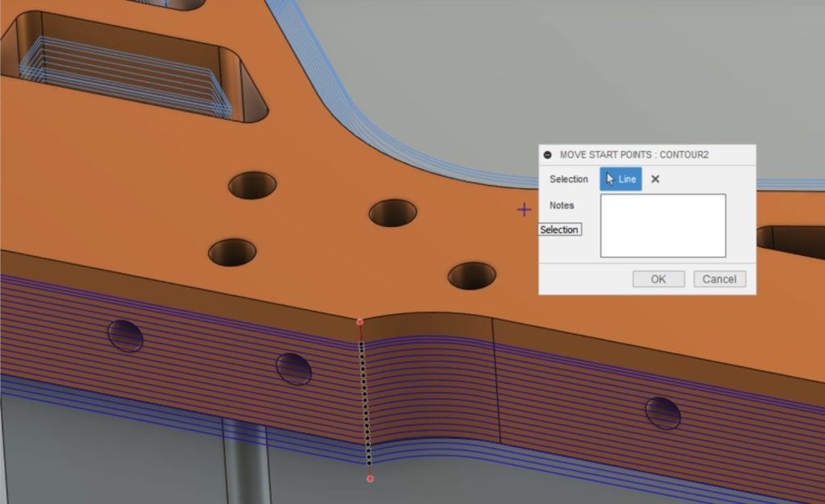Viewport: 825px width, 504px height.
Task: Collapse the Move Start Points dialog
Action: tap(548, 155)
